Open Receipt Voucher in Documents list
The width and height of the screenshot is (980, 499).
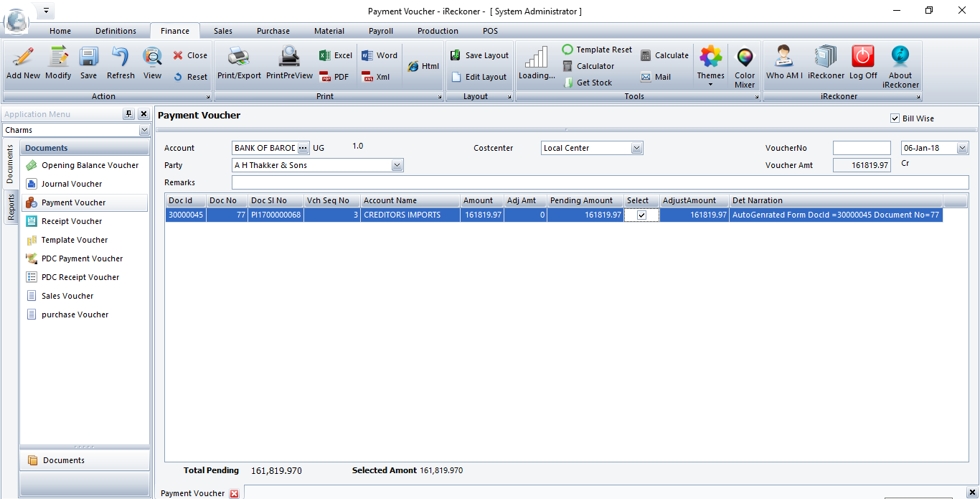[71, 221]
